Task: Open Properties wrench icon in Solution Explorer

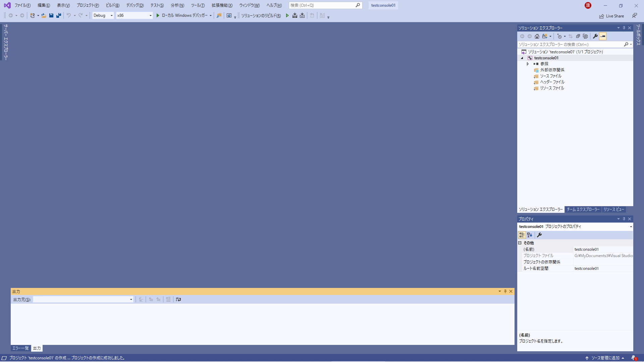Action: pos(595,36)
